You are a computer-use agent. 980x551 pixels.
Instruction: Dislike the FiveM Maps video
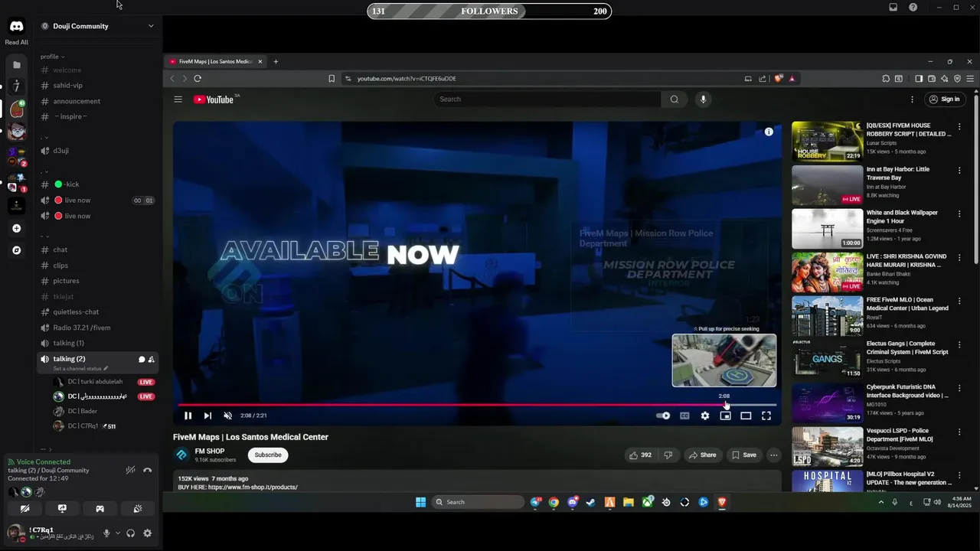click(668, 455)
